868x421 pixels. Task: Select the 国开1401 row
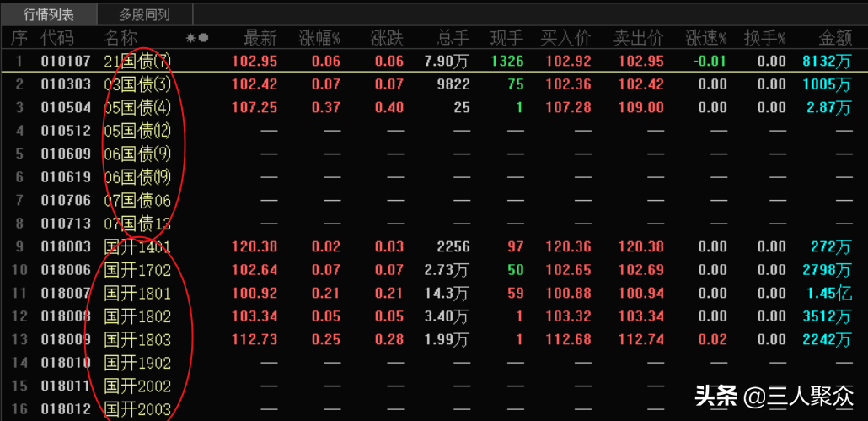pos(137,247)
